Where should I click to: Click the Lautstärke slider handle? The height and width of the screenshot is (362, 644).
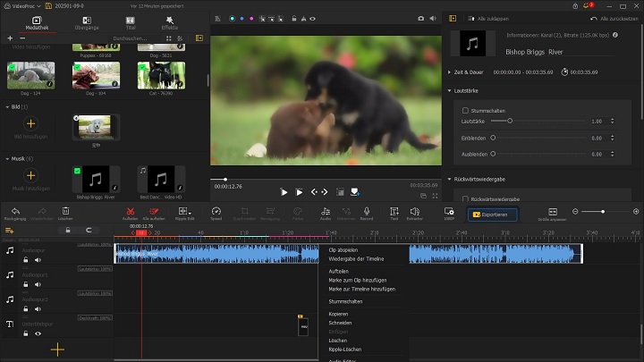point(510,120)
